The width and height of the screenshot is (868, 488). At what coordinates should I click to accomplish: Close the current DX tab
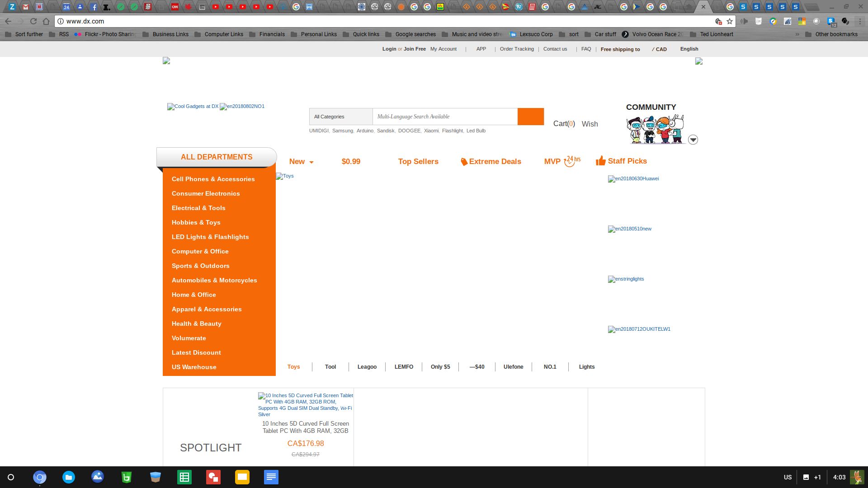point(703,7)
